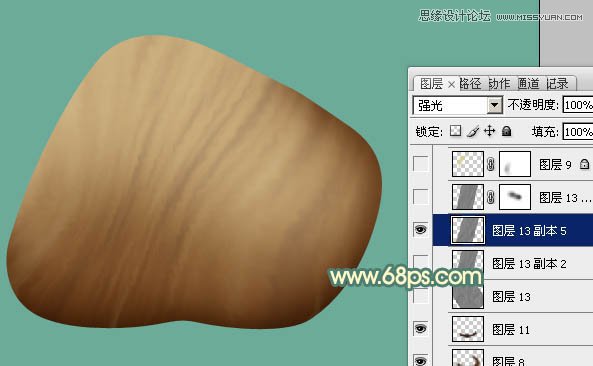Switch to the 路径 tab
593x366 pixels.
(x=470, y=84)
